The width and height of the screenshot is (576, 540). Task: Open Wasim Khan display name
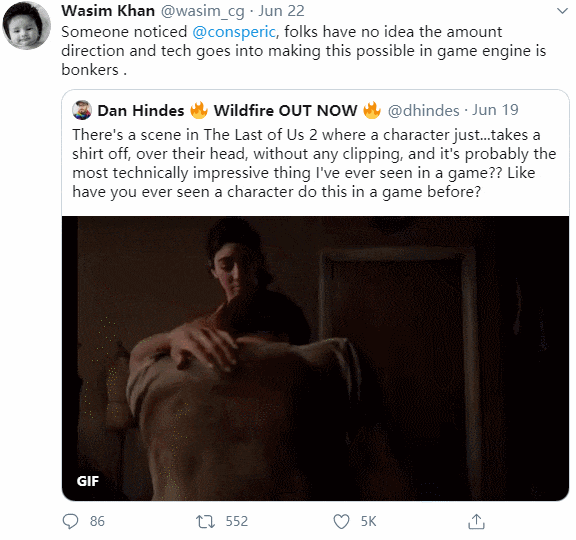pos(108,11)
